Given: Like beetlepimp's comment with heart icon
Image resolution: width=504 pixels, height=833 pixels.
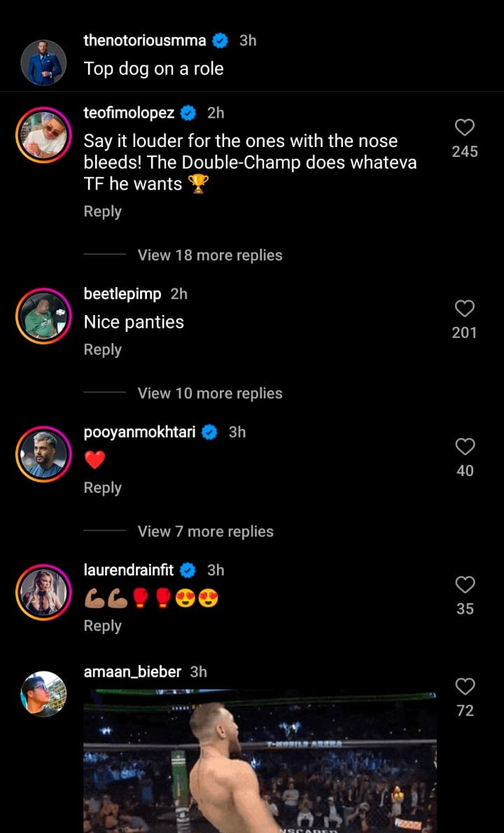Looking at the screenshot, I should pos(465,309).
